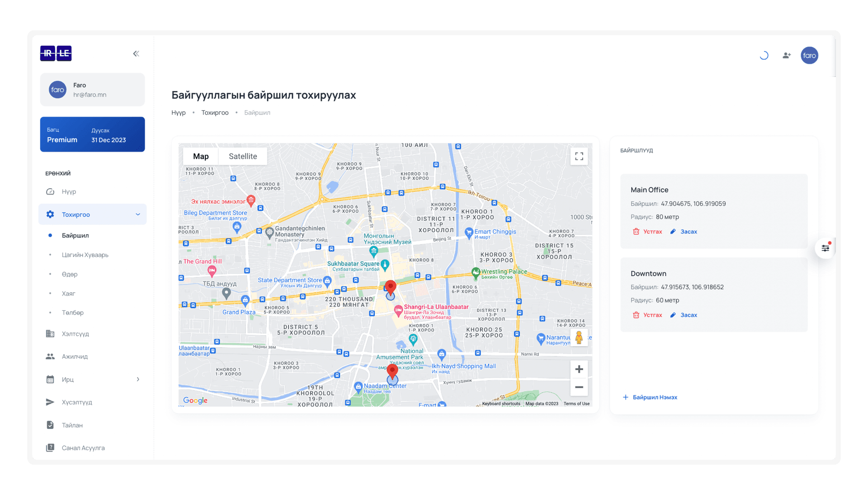
Task: Click the Premium plan card
Action: pyautogui.click(x=92, y=134)
